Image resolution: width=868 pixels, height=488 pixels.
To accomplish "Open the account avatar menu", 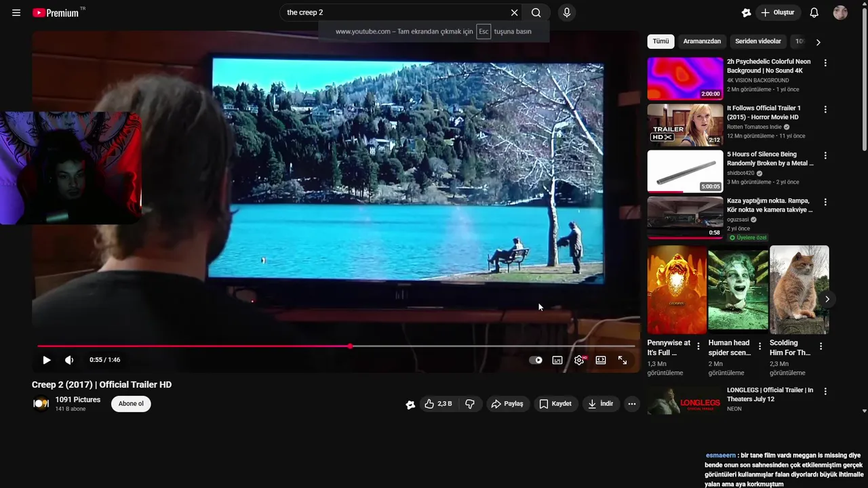I will pos(840,13).
